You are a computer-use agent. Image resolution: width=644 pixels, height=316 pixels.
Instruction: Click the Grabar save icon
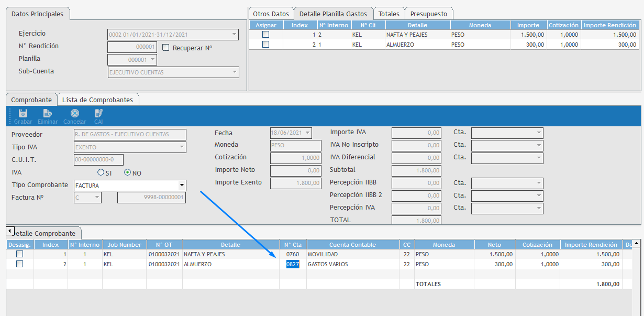coord(23,113)
